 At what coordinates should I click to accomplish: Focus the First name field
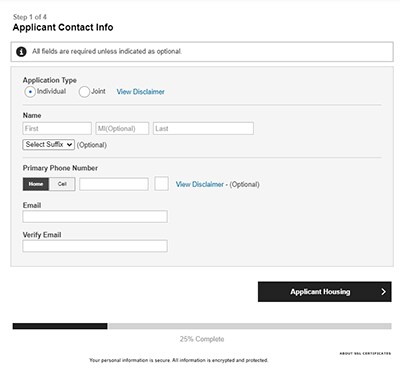57,129
